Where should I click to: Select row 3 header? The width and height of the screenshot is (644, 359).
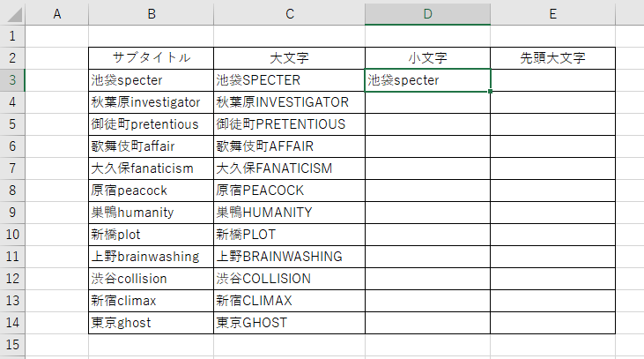(12, 80)
